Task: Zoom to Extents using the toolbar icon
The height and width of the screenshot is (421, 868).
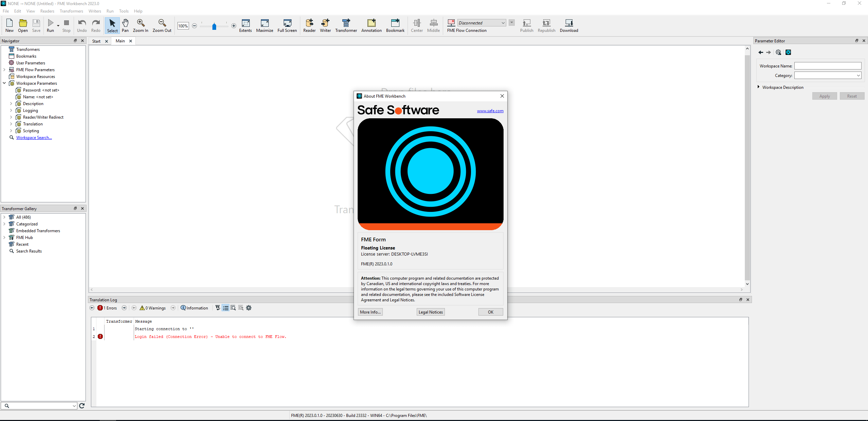Action: 245,25
